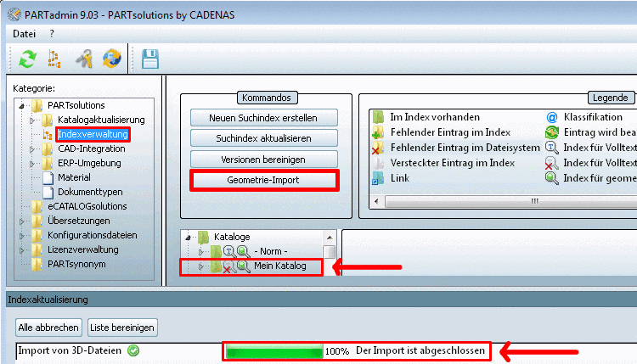Click 'Versteckter Eintrag im Index' legend text

(x=453, y=163)
